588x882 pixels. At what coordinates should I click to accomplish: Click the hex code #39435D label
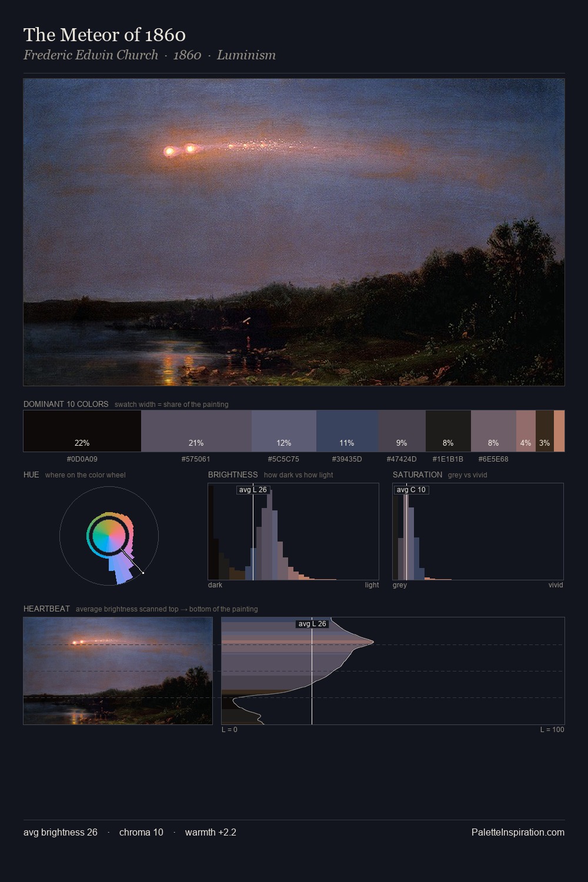347,459
